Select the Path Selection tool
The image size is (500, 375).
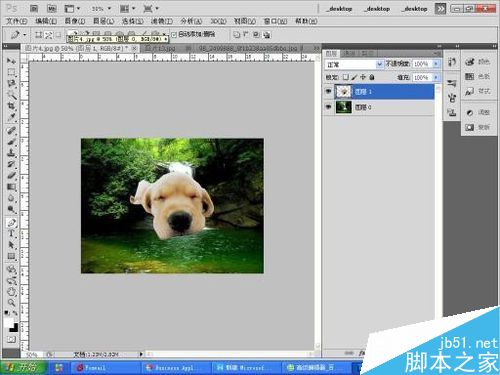[x=11, y=245]
